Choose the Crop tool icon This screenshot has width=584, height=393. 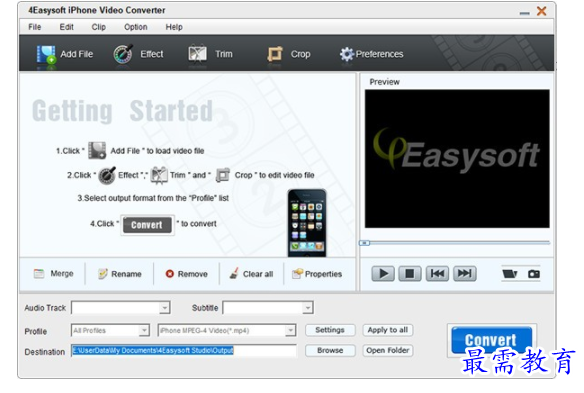coord(275,54)
